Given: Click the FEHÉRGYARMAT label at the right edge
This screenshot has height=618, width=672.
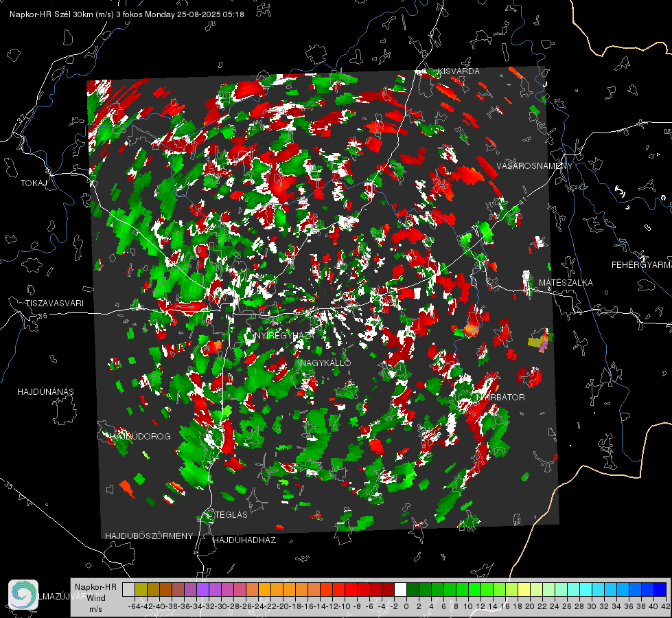Looking at the screenshot, I should click(641, 265).
